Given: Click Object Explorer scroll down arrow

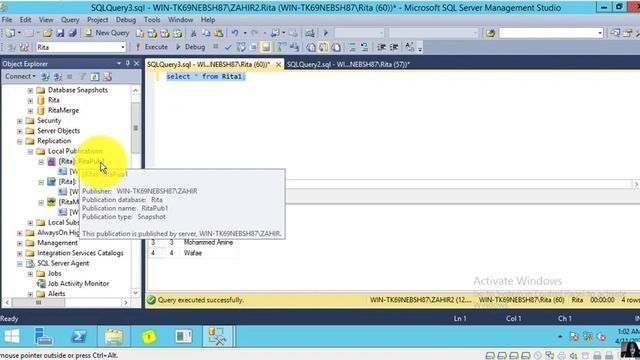Looking at the screenshot, I should tap(136, 293).
